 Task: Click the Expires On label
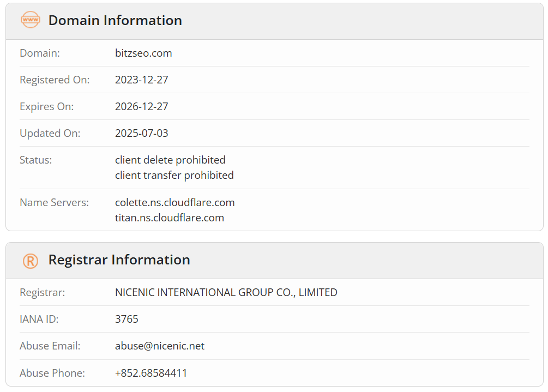click(x=46, y=106)
